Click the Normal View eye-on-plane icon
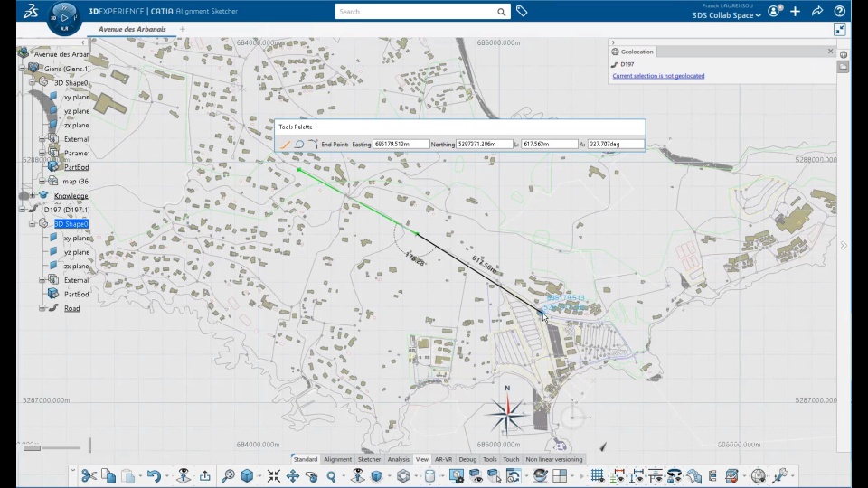This screenshot has width=868, height=488. coord(358,476)
